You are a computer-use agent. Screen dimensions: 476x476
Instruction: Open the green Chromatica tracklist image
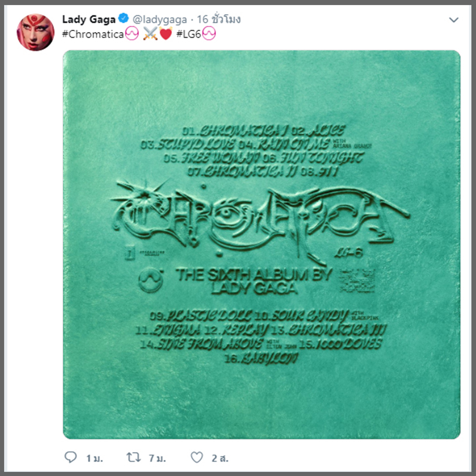[261, 245]
